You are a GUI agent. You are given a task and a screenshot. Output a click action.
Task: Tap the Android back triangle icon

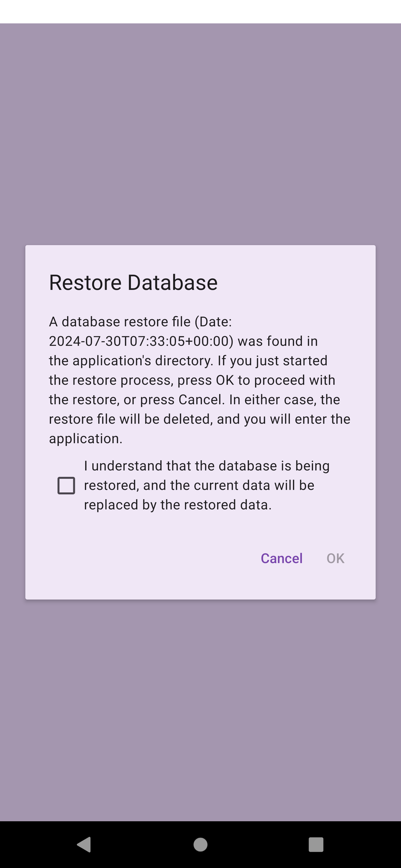point(84,844)
